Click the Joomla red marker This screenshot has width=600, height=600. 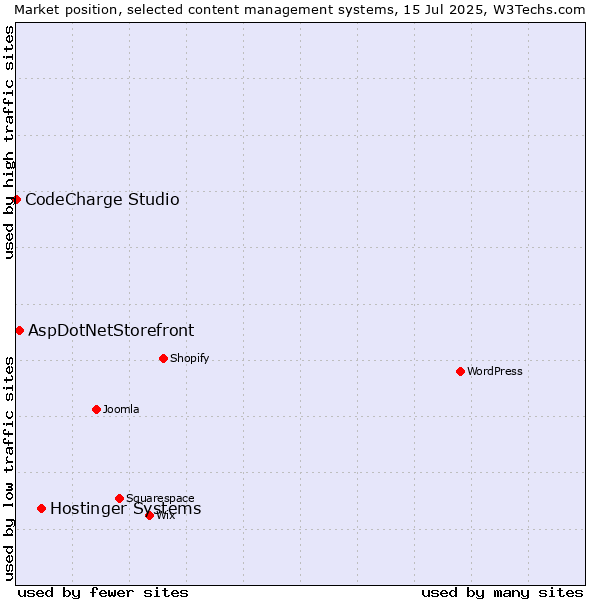pos(96,409)
